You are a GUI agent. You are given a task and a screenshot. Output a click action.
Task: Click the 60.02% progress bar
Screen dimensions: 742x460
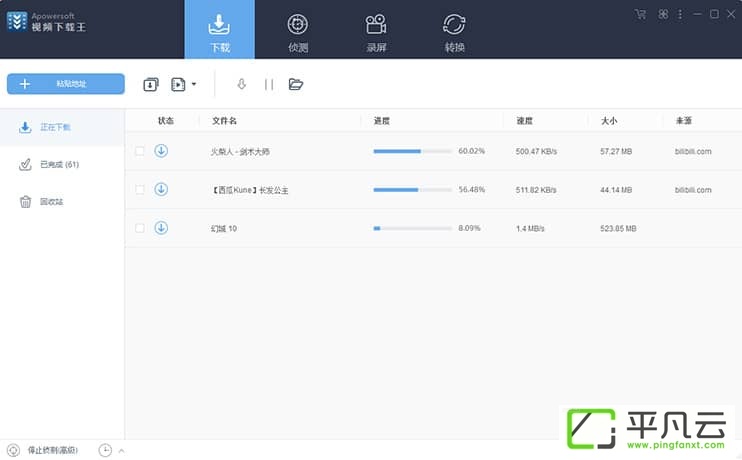click(x=413, y=151)
